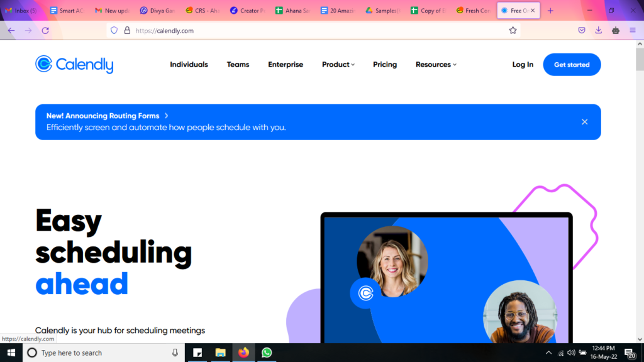This screenshot has width=644, height=362.
Task: Click the Get started button
Action: [572, 65]
